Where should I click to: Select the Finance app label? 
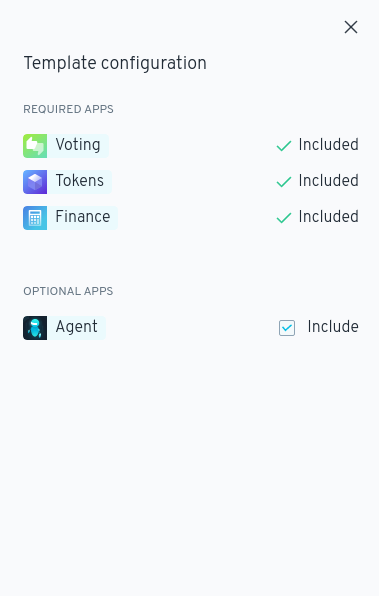(x=83, y=217)
